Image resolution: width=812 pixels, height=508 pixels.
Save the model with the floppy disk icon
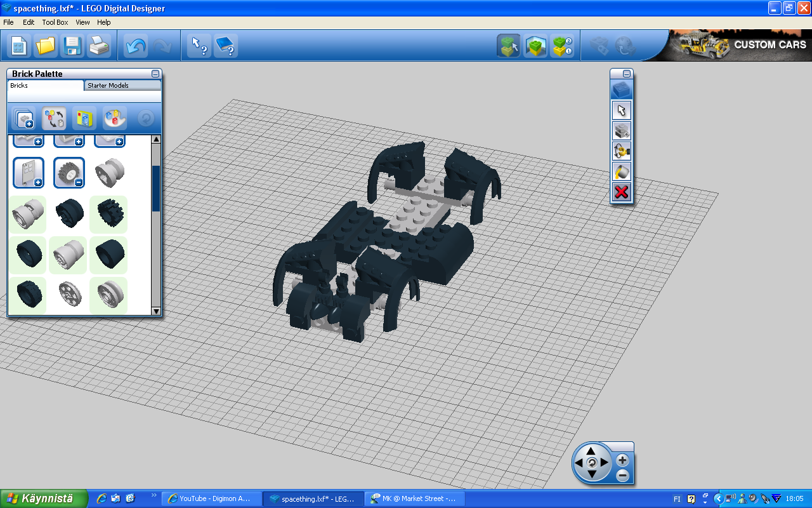pyautogui.click(x=72, y=46)
